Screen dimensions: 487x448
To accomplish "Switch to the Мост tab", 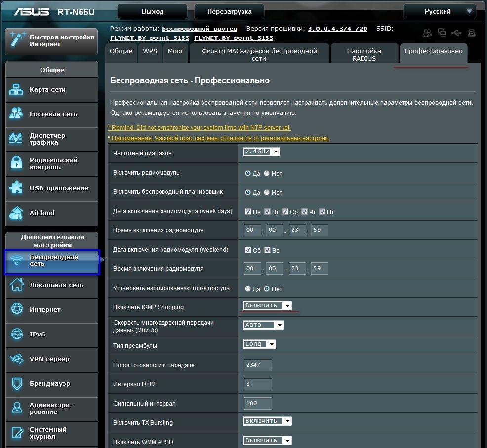I will click(175, 53).
